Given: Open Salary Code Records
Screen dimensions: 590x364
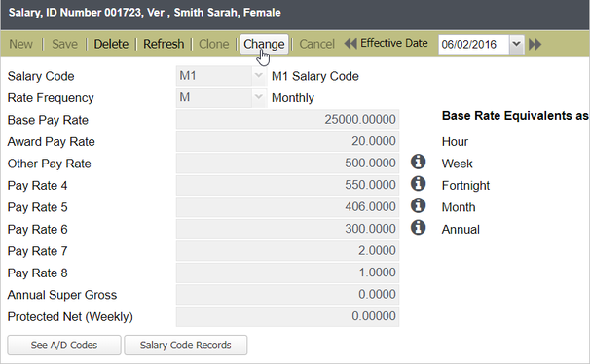Looking at the screenshot, I should [x=186, y=345].
